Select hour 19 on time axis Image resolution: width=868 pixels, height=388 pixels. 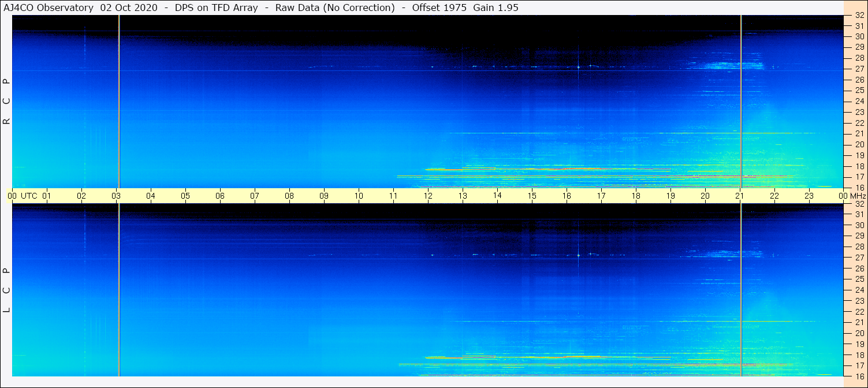click(670, 196)
